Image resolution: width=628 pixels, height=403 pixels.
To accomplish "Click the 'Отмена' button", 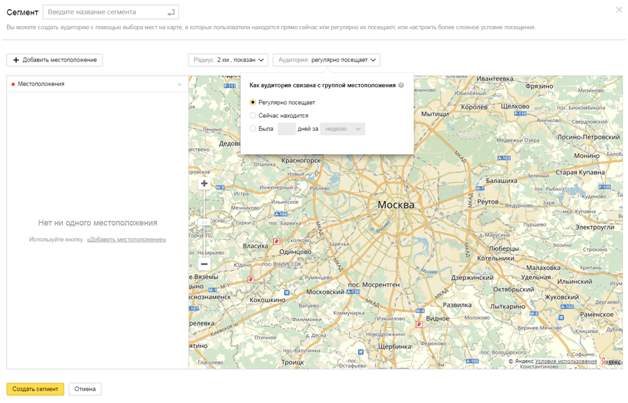I will coord(85,389).
